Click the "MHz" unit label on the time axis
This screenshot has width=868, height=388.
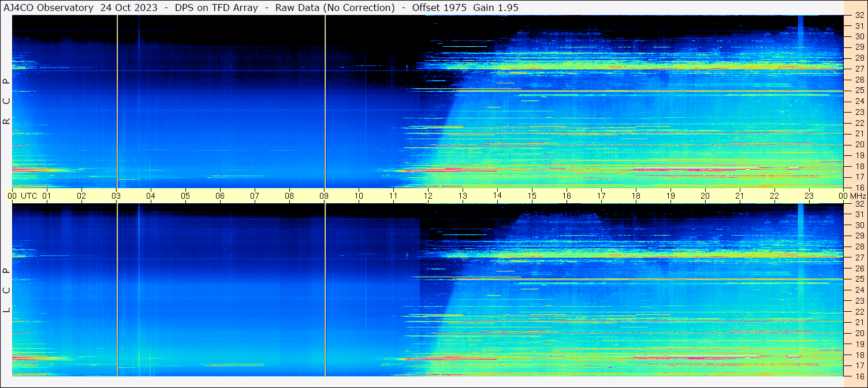[858, 196]
